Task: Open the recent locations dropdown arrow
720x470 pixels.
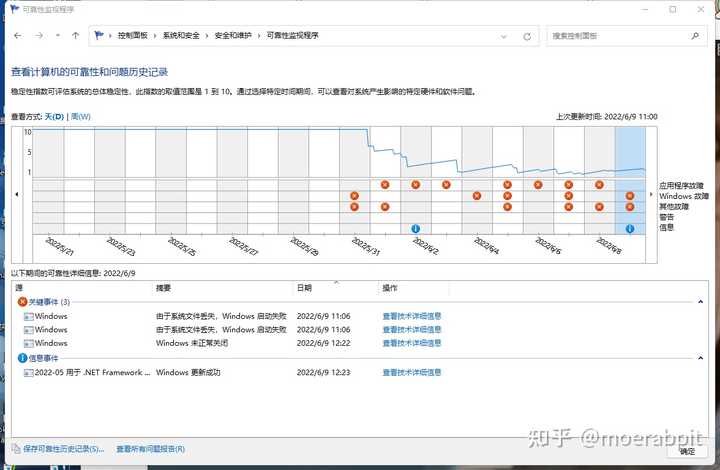Action: pyautogui.click(x=58, y=35)
